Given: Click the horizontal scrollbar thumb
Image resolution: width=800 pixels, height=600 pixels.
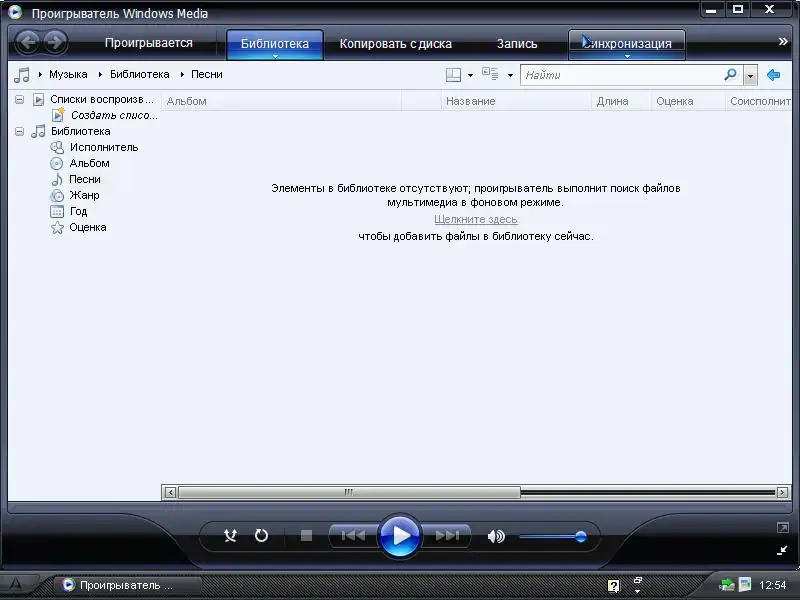Looking at the screenshot, I should [349, 492].
